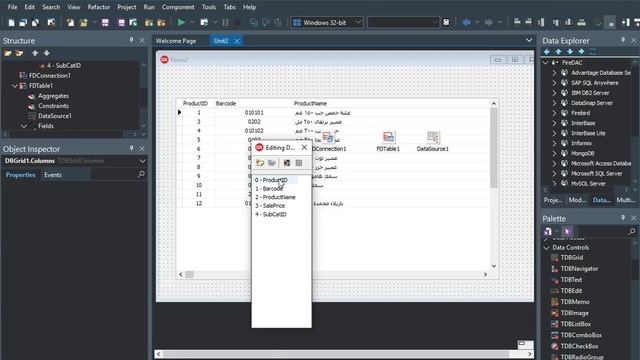This screenshot has height=360, width=640.
Task: Open the Refactor menu
Action: [x=99, y=7]
